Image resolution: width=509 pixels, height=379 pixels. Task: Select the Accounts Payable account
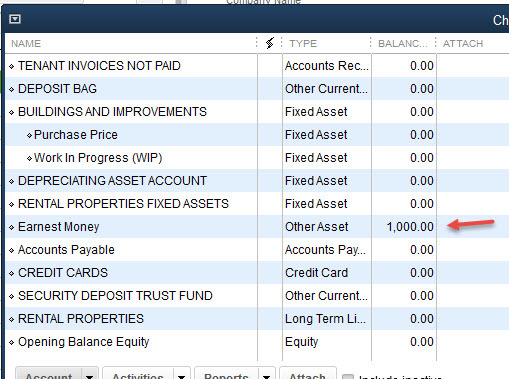pos(66,250)
